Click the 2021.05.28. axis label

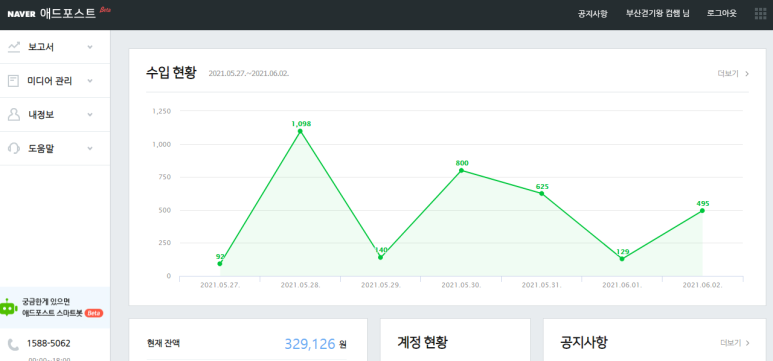click(300, 285)
